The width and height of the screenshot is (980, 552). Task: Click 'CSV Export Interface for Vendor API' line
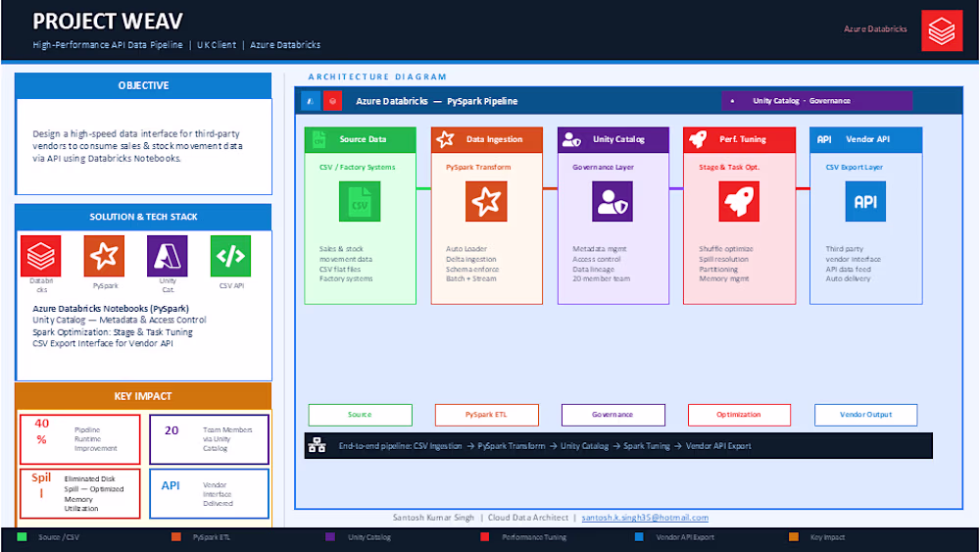tap(103, 343)
